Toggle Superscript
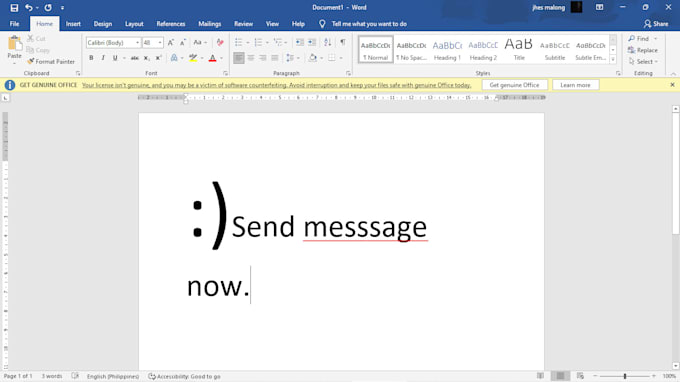This screenshot has width=680, height=382. pos(158,58)
